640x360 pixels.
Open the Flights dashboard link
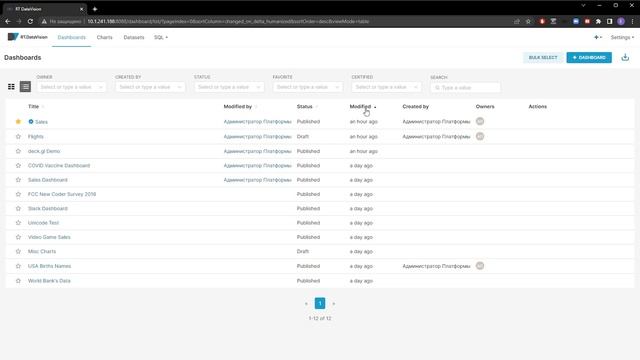[36, 136]
